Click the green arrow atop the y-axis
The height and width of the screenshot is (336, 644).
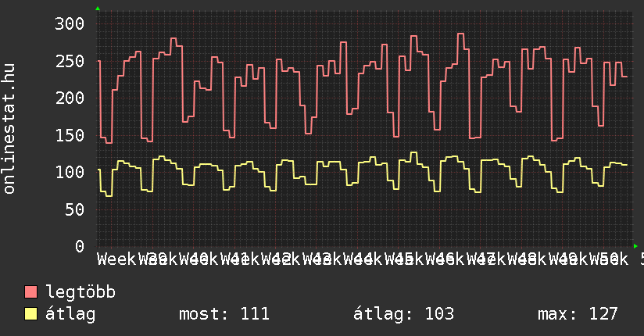[98, 9]
